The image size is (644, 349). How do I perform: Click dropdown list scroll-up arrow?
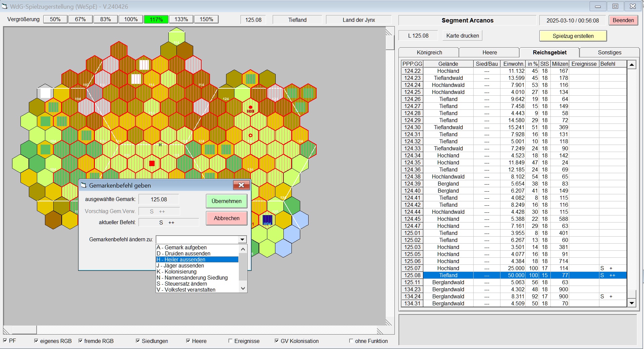pyautogui.click(x=243, y=249)
